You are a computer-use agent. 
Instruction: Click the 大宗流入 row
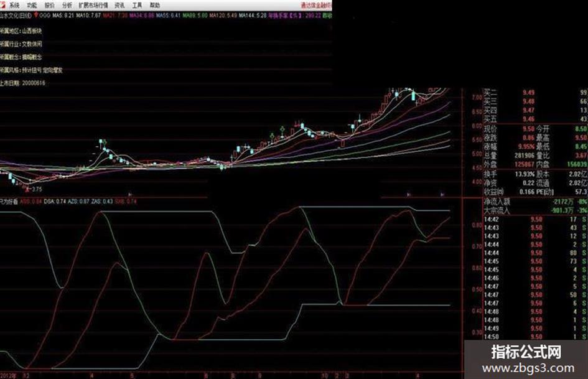535,210
